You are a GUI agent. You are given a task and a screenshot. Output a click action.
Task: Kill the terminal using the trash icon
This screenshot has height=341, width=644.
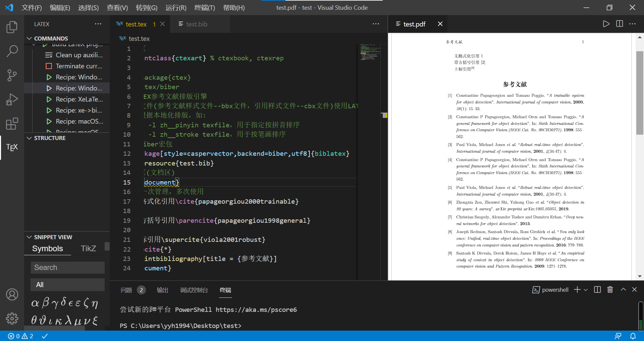(x=610, y=289)
